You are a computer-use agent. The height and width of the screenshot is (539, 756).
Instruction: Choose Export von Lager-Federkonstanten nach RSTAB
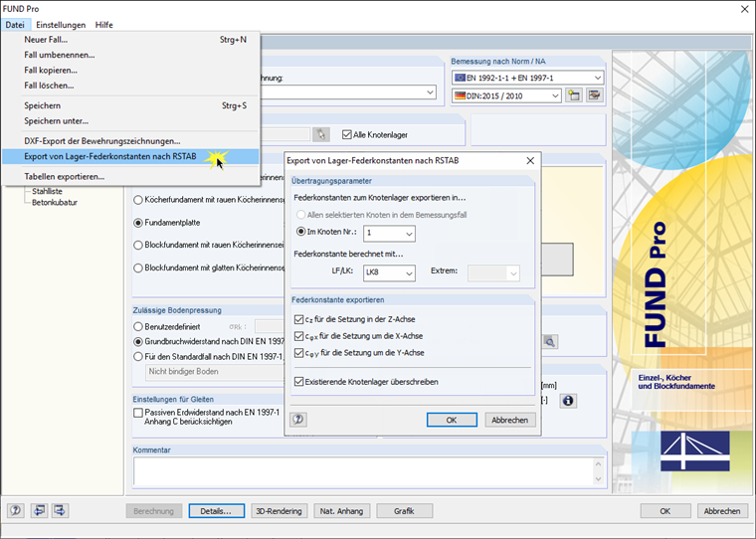pos(130,156)
